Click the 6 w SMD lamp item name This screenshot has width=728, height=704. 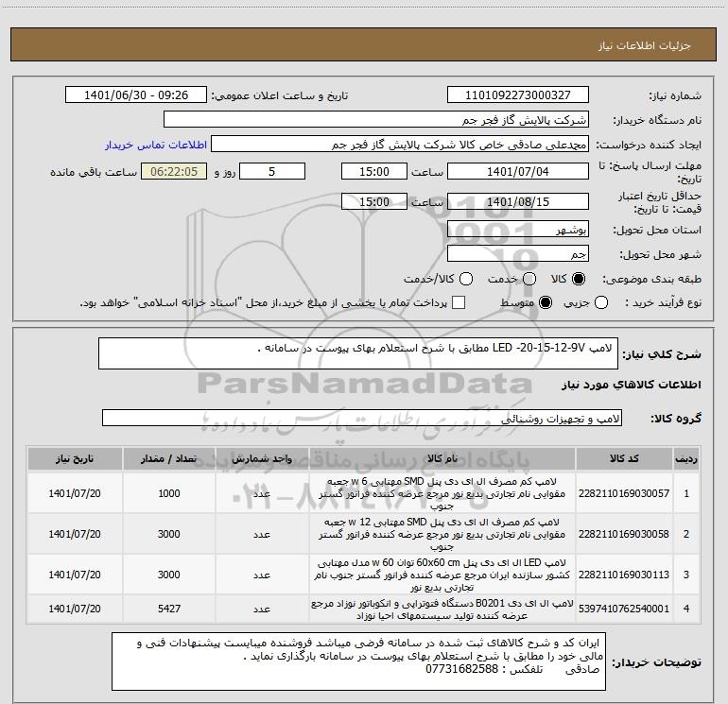[x=442, y=493]
